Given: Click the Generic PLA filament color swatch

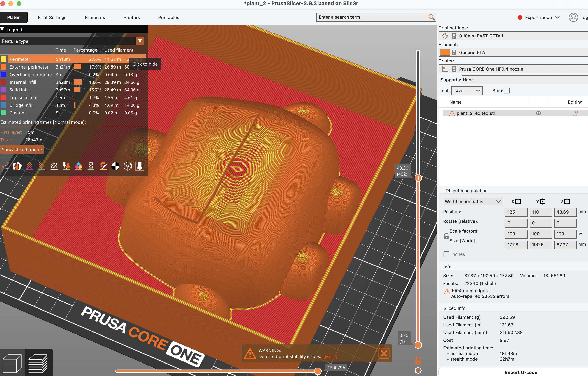Looking at the screenshot, I should pos(445,52).
